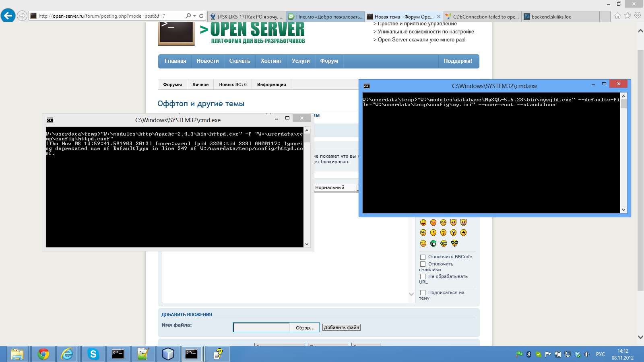Enable the Отключить BBCode checkbox
This screenshot has width=644, height=362.
pyautogui.click(x=423, y=257)
